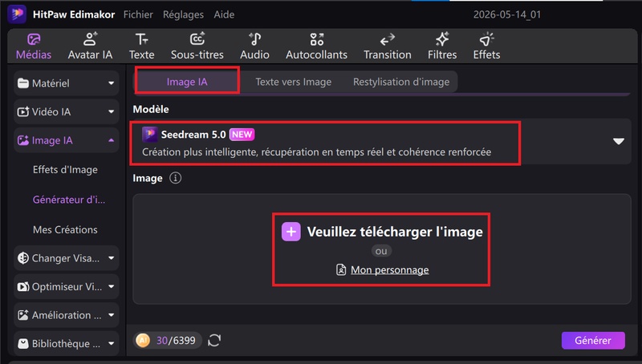Click the Image info icon
The height and width of the screenshot is (364, 642).
click(175, 178)
